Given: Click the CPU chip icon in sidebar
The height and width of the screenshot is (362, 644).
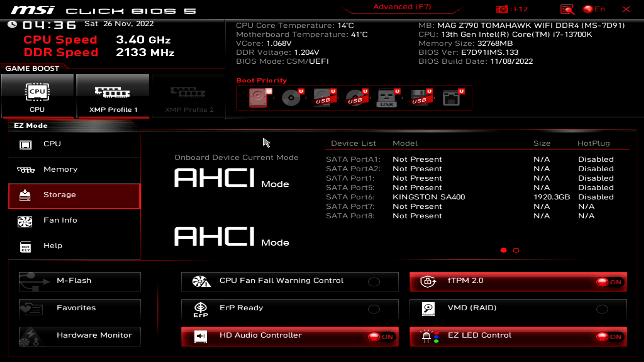Looking at the screenshot, I should [x=25, y=145].
